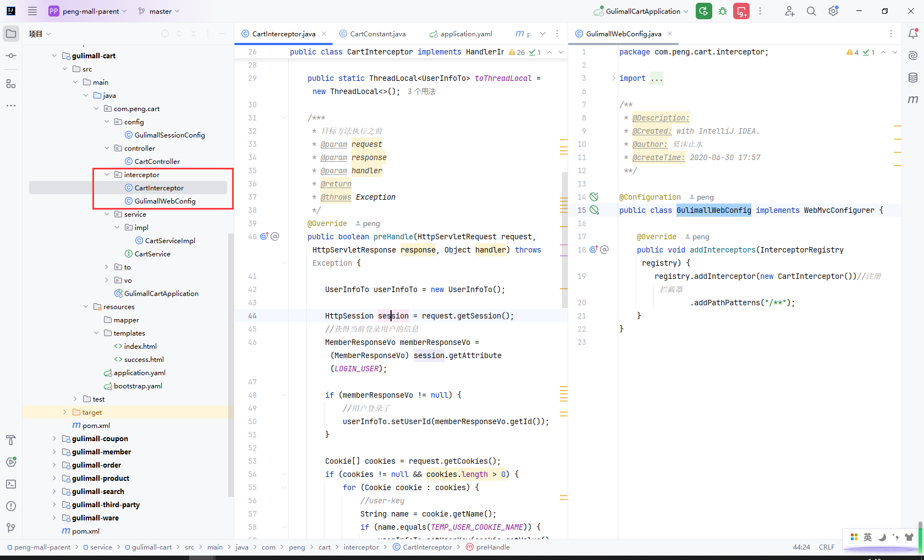Screen dimensions: 924x560
Task: Click bean gutter icon at line 14
Action: [594, 197]
